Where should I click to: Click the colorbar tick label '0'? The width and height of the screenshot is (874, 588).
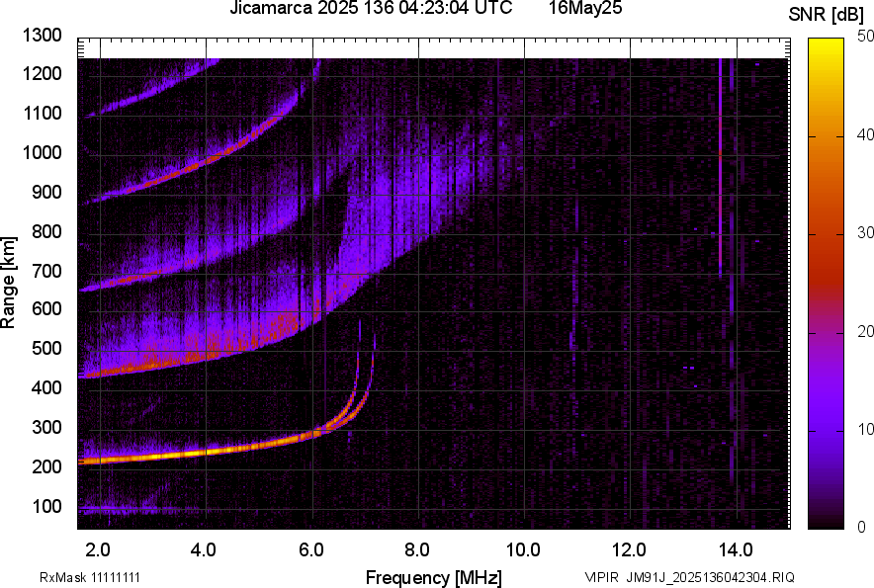point(862,527)
